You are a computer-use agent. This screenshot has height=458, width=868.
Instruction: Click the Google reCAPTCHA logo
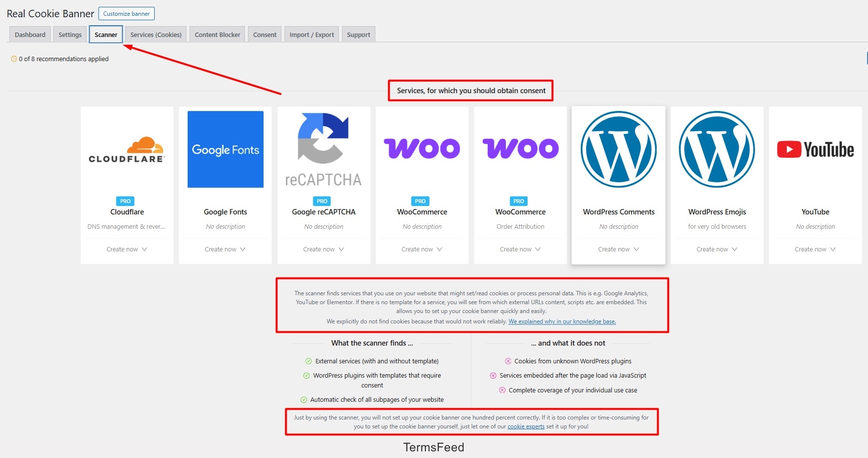[324, 149]
